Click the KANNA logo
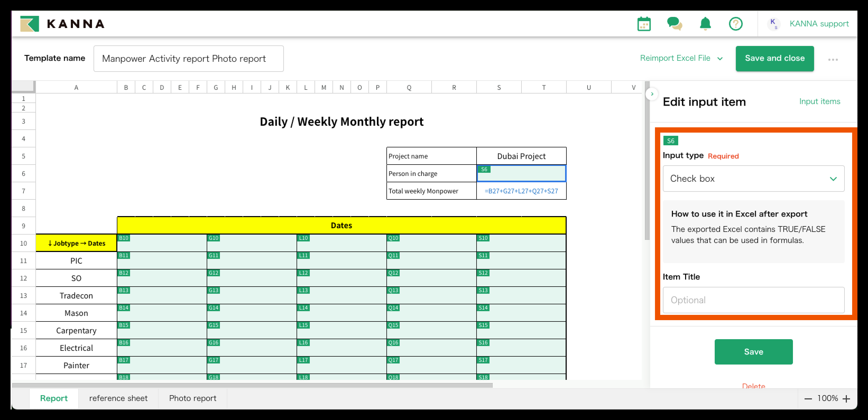The image size is (868, 420). tap(63, 24)
